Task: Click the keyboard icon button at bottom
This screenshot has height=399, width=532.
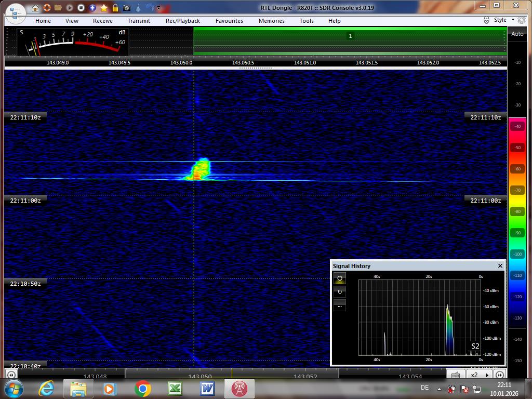Action: (455, 375)
